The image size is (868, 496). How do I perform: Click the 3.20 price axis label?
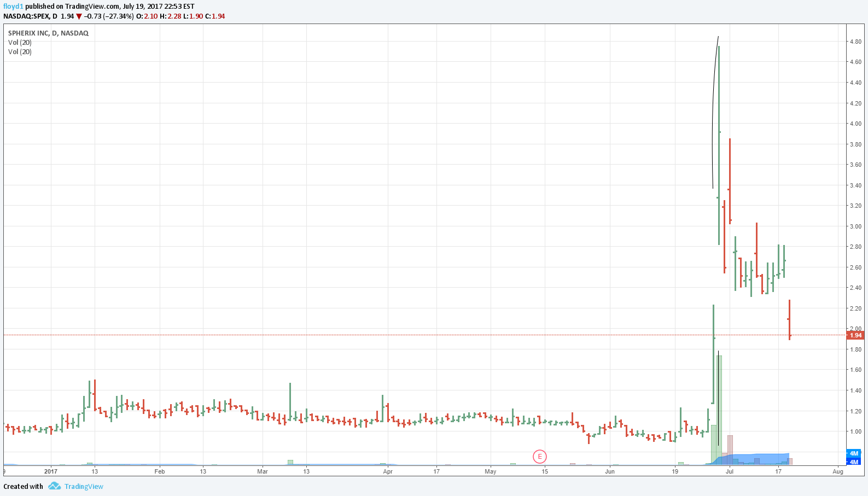point(855,206)
